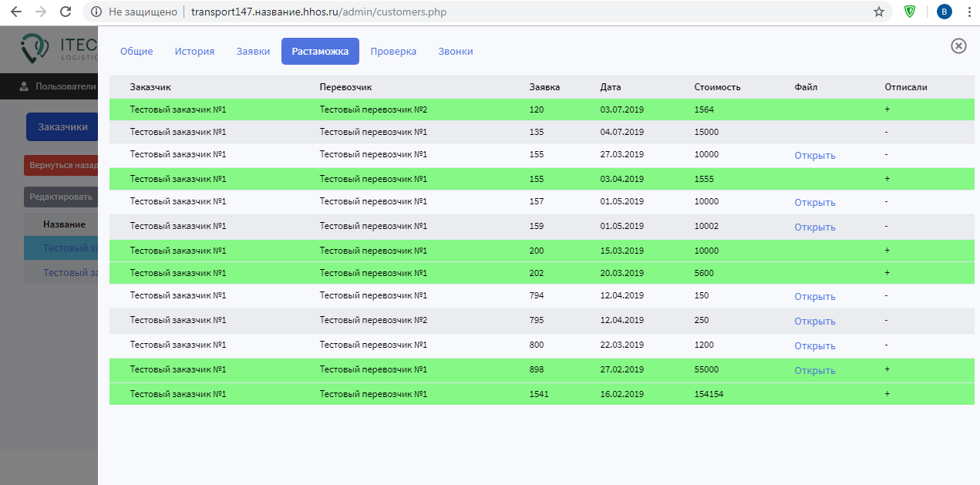
Task: Click the Заказчики button behind the modal
Action: point(62,127)
